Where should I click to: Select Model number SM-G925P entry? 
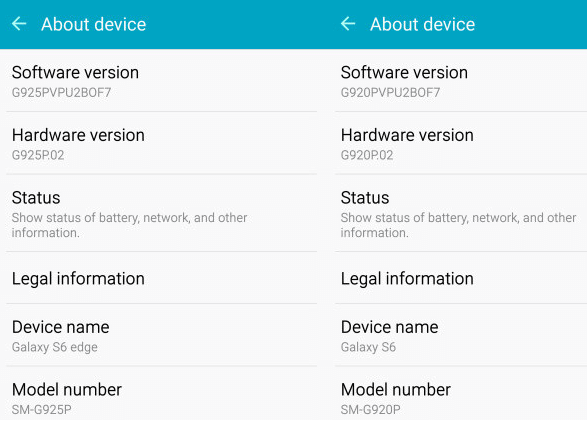[162, 393]
